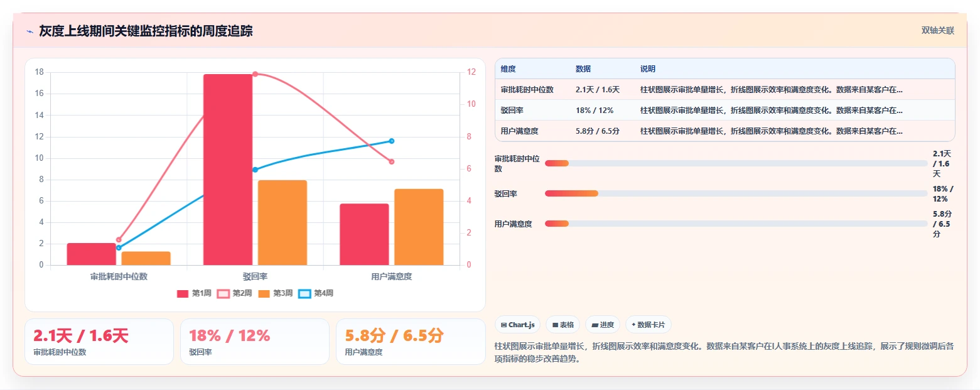Toggle the 第2周 legend item
Screen dimensions: 980x390
point(235,293)
